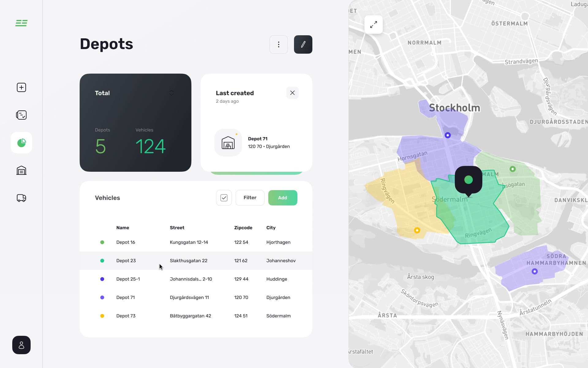
Task: Sort the table by the City column
Action: (271, 228)
